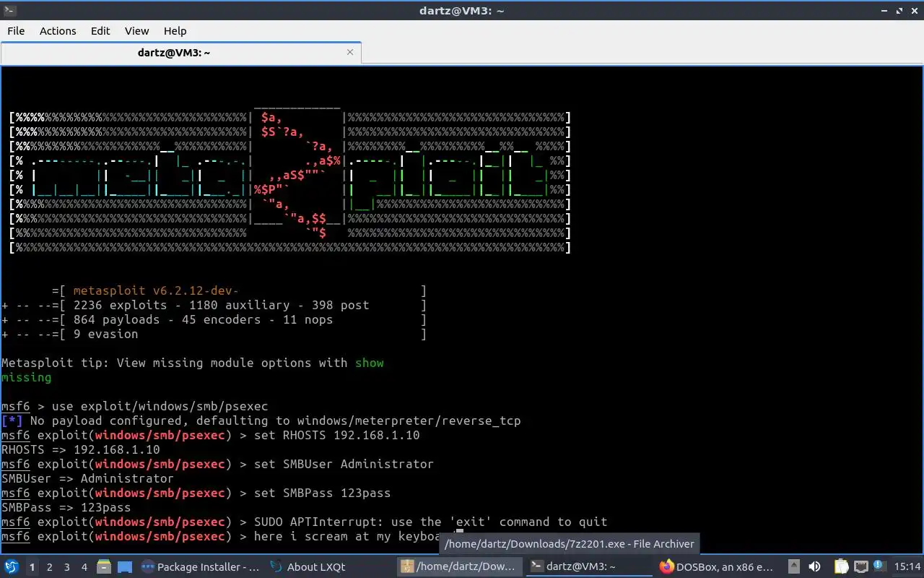
Task: Close the dartz@VM3 terminal tab
Action: click(351, 52)
